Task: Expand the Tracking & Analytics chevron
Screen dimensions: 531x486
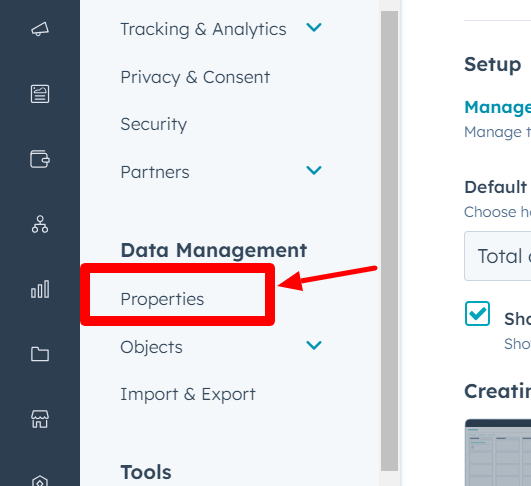Action: (x=314, y=27)
